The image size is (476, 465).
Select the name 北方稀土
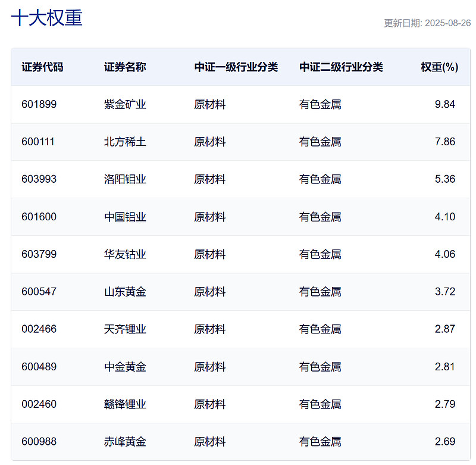point(125,142)
